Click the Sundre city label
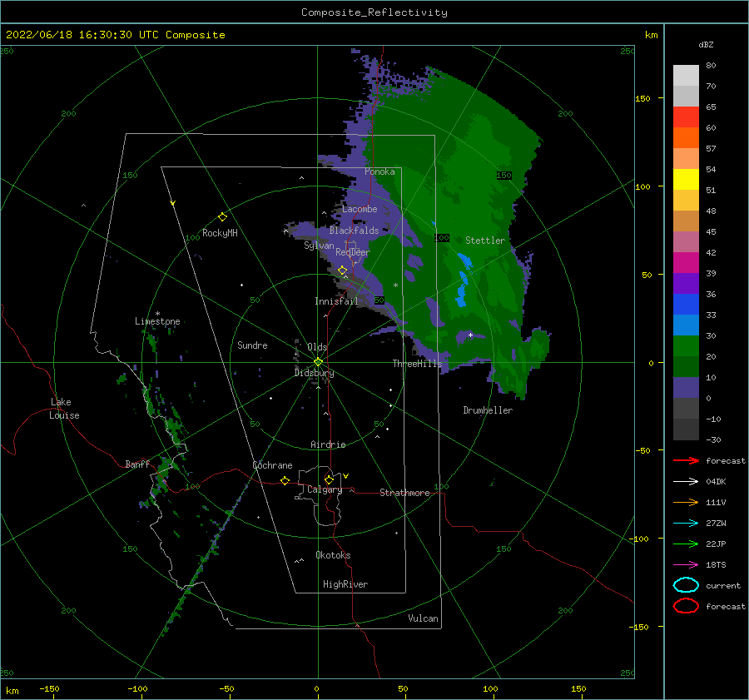Screen dimensions: 749x700 [x=253, y=345]
